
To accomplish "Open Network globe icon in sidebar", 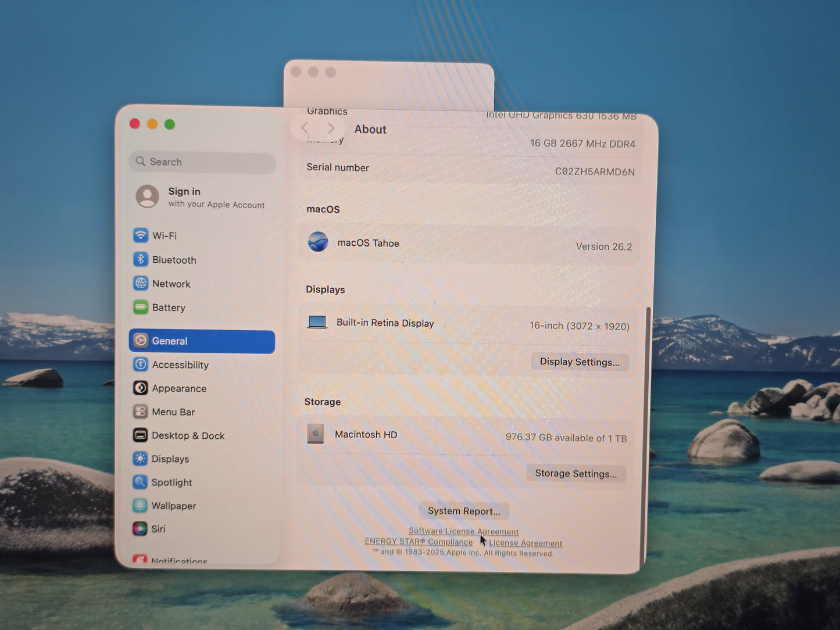I will [x=141, y=284].
